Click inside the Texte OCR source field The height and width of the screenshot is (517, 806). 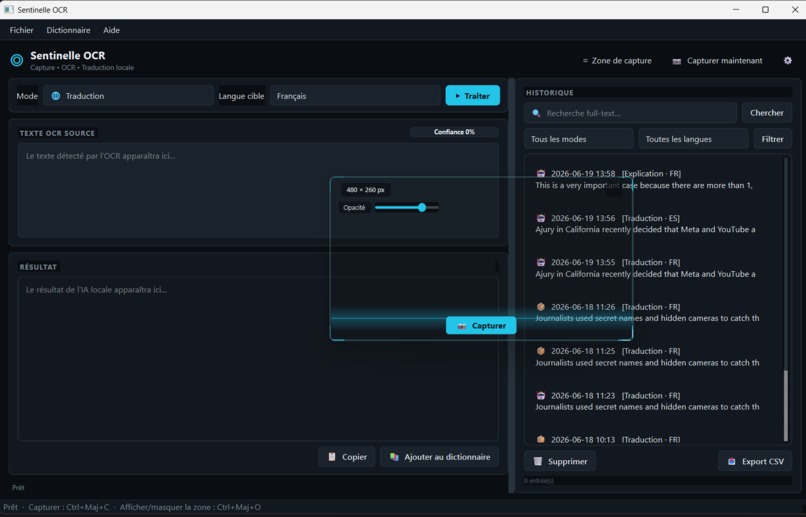pos(258,190)
